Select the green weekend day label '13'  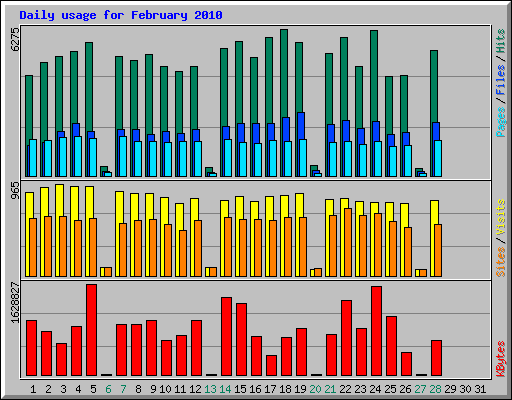pos(210,389)
